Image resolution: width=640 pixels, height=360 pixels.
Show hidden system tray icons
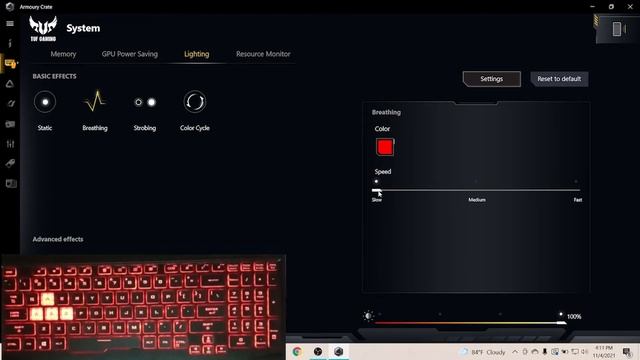point(515,352)
